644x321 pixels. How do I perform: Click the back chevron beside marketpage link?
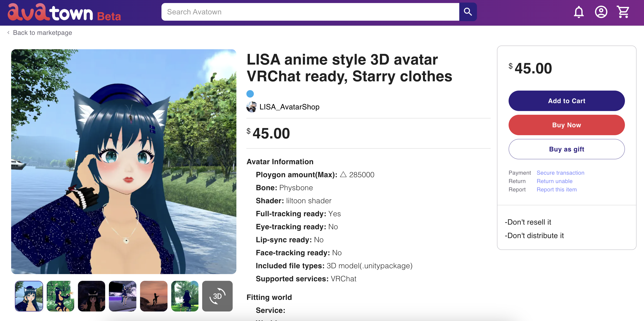pos(8,33)
